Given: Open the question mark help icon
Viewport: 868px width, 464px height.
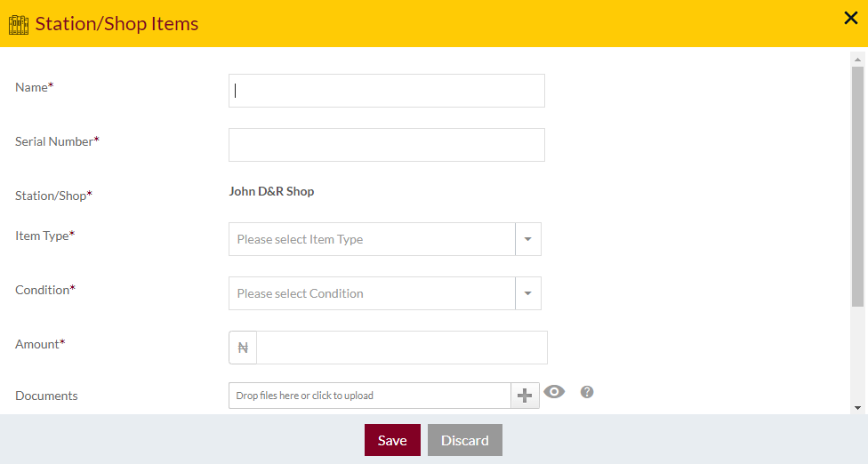Looking at the screenshot, I should (587, 391).
